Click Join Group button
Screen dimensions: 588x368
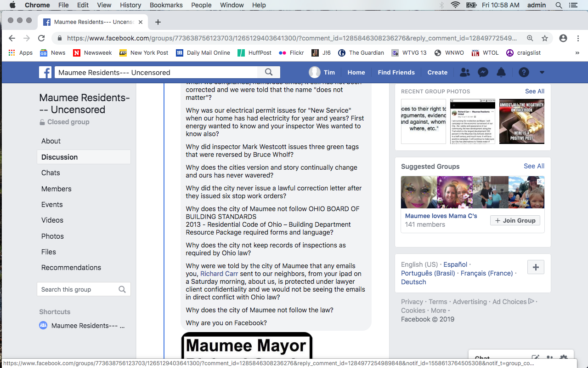point(515,220)
